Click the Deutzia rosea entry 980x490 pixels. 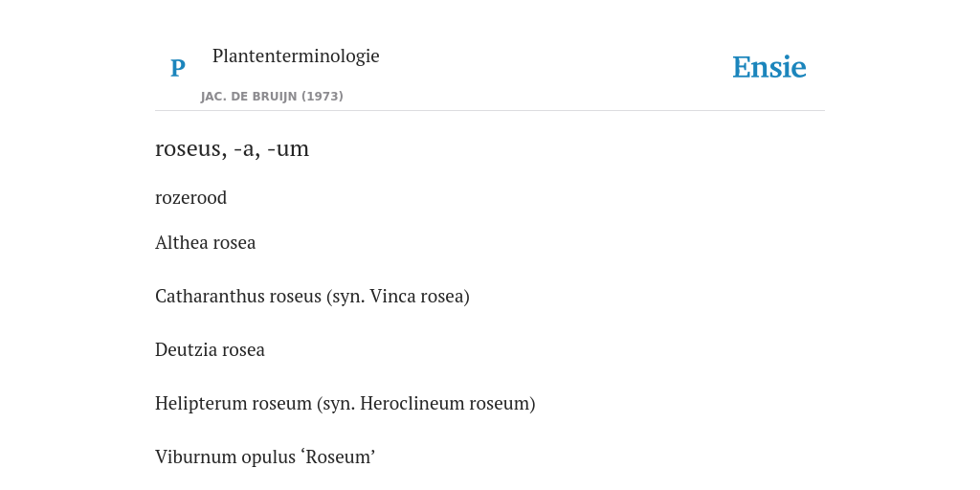tap(210, 350)
